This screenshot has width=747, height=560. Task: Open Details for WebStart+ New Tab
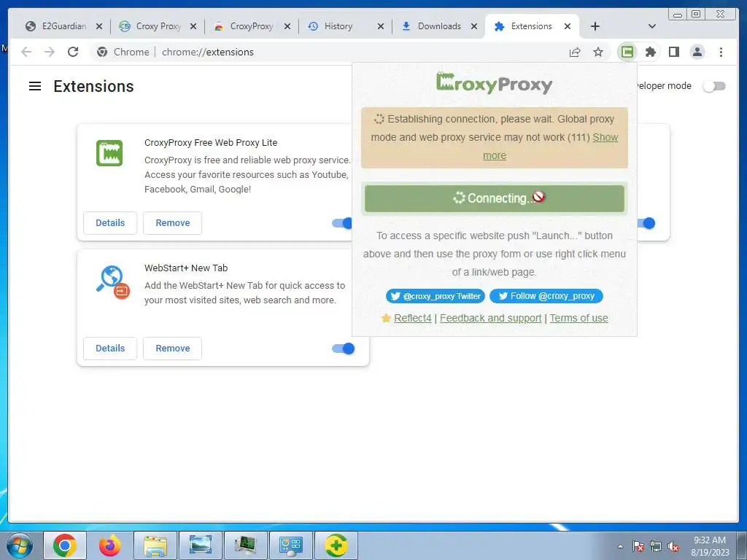[110, 349]
